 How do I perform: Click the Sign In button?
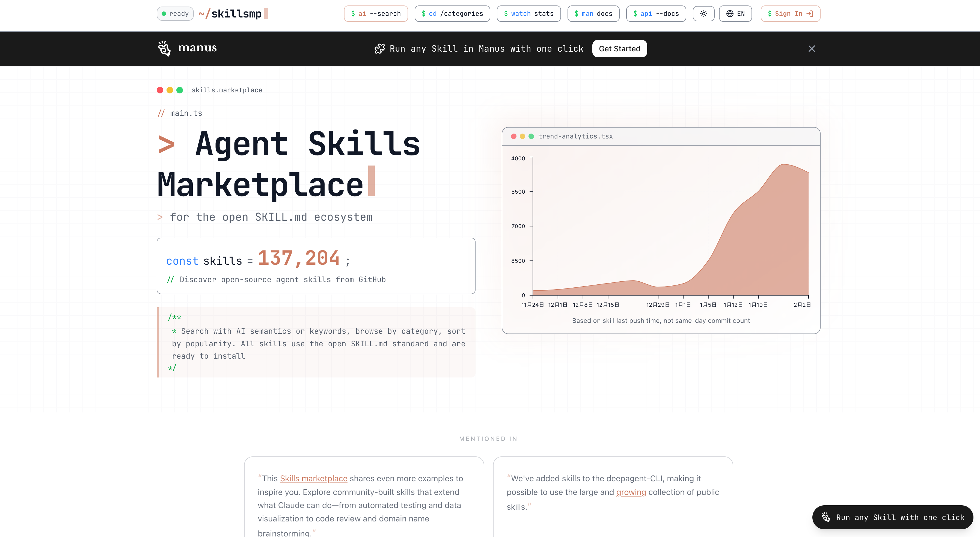790,14
